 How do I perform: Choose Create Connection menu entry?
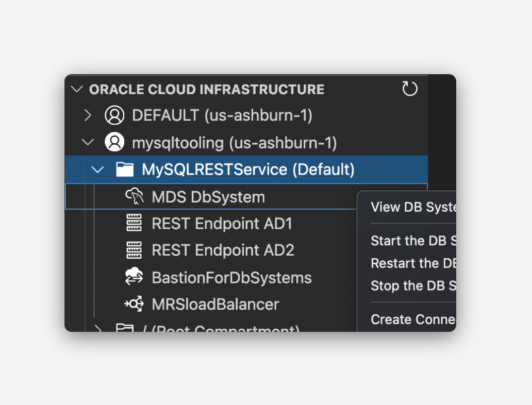tap(413, 319)
